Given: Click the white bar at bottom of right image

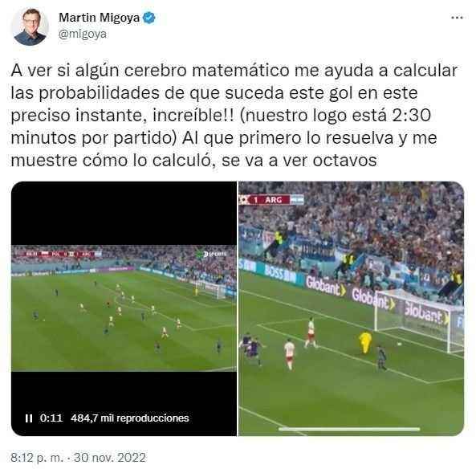Looking at the screenshot, I should [x=349, y=429].
